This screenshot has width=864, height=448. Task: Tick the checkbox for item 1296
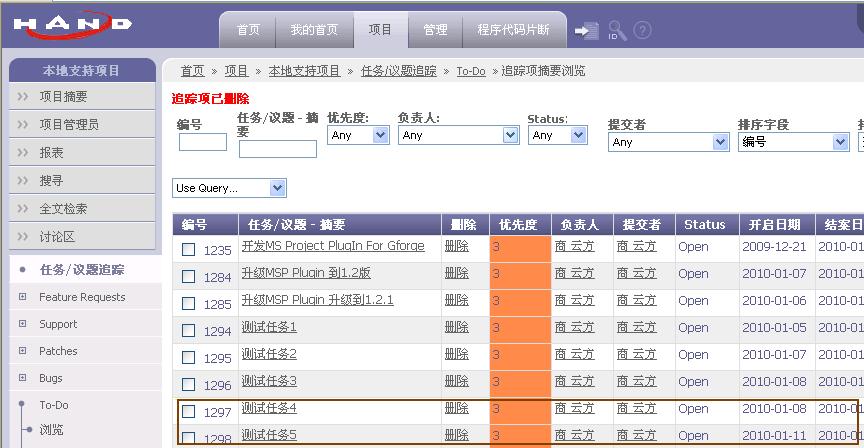pos(188,385)
